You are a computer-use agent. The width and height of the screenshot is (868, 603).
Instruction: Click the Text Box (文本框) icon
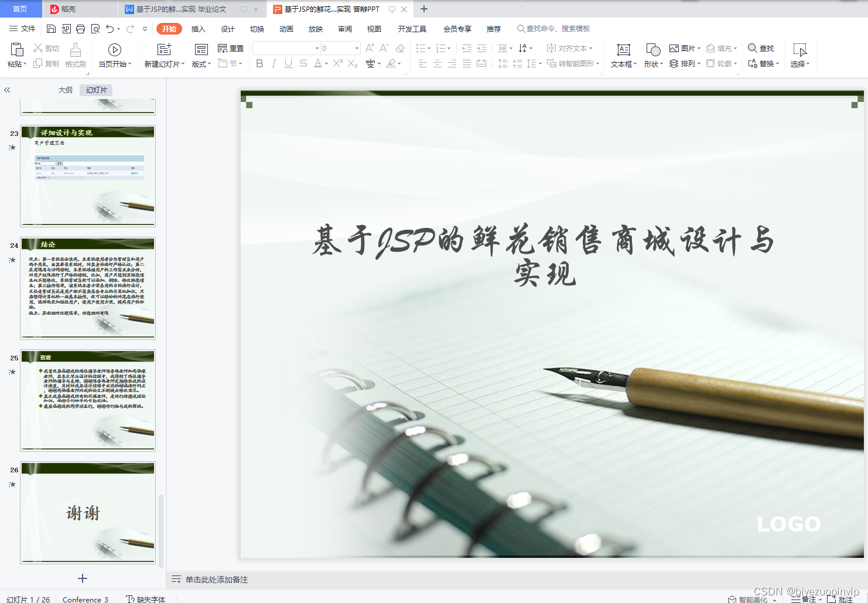(x=624, y=50)
